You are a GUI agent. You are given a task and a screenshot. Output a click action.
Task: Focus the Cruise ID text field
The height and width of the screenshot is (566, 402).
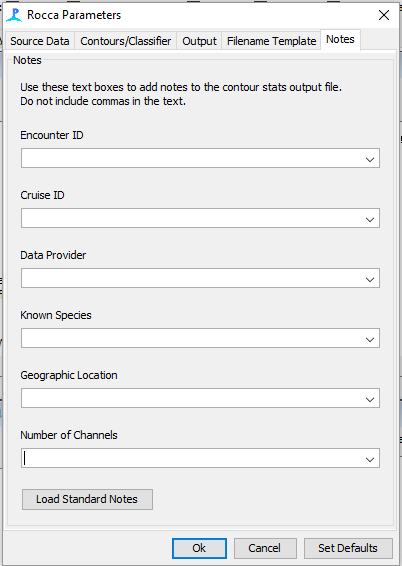click(x=191, y=218)
